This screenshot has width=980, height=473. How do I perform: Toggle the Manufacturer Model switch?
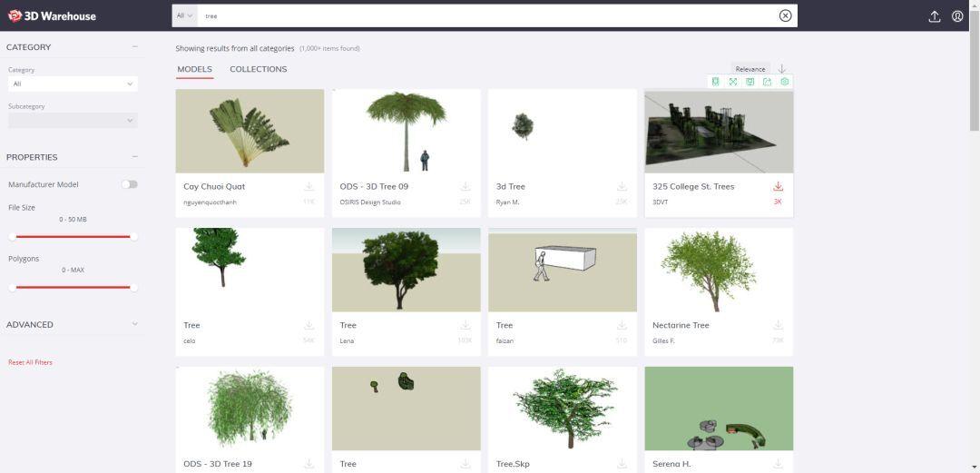point(130,184)
